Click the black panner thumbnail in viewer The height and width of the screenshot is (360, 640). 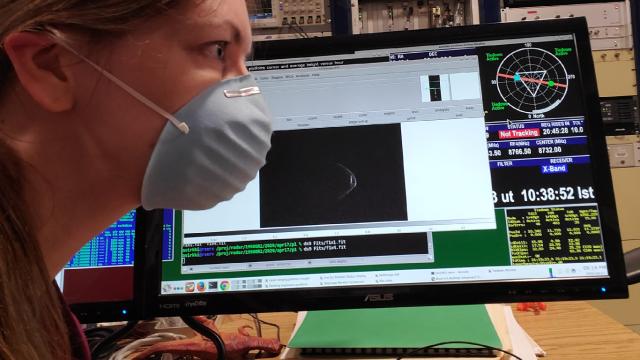coord(434,88)
